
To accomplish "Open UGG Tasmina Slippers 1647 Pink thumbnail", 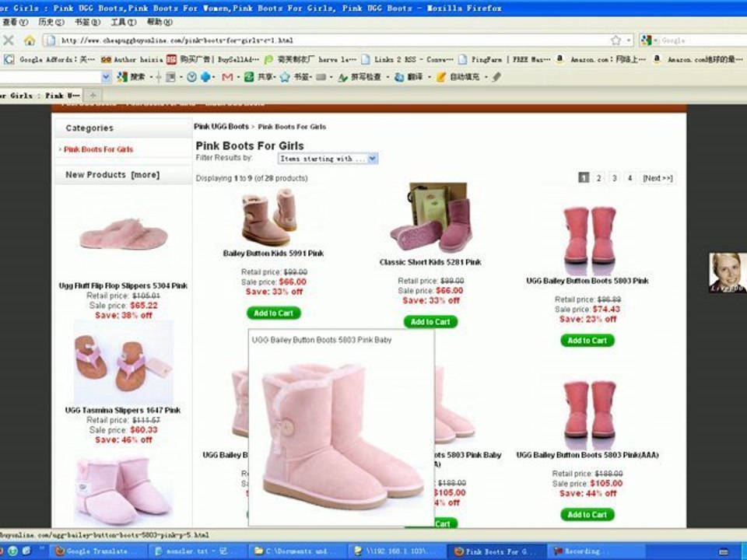I will point(124,362).
